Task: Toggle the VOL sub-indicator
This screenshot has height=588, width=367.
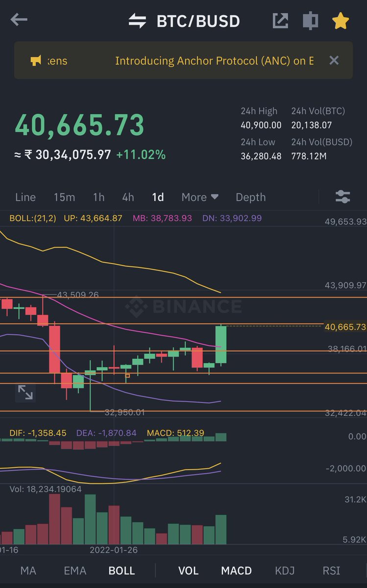Action: click(188, 570)
